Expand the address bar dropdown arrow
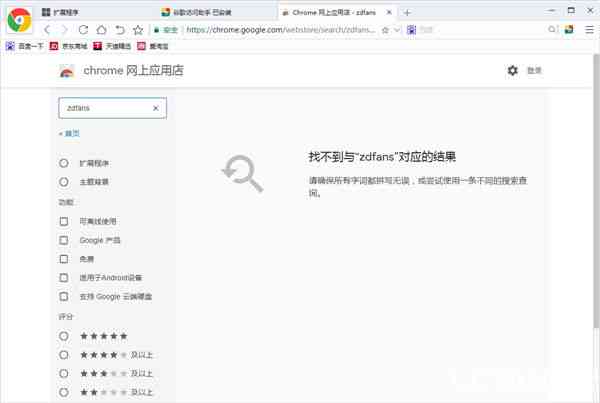 click(x=397, y=30)
